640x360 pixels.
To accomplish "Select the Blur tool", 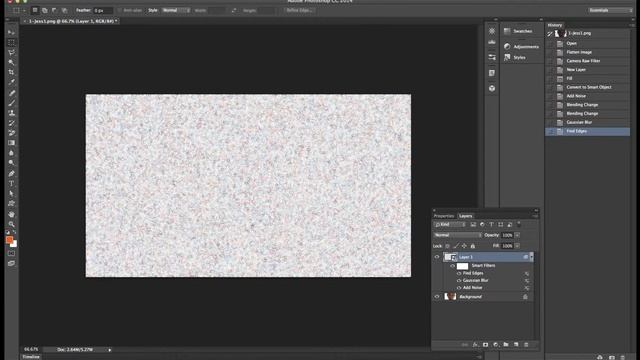I will (11, 153).
